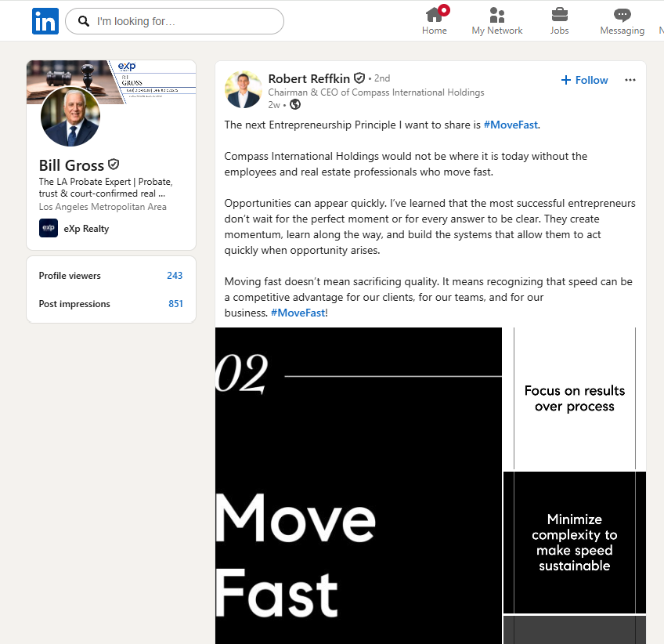Open Robert Reffkin's name link
This screenshot has height=644, width=664.
309,79
